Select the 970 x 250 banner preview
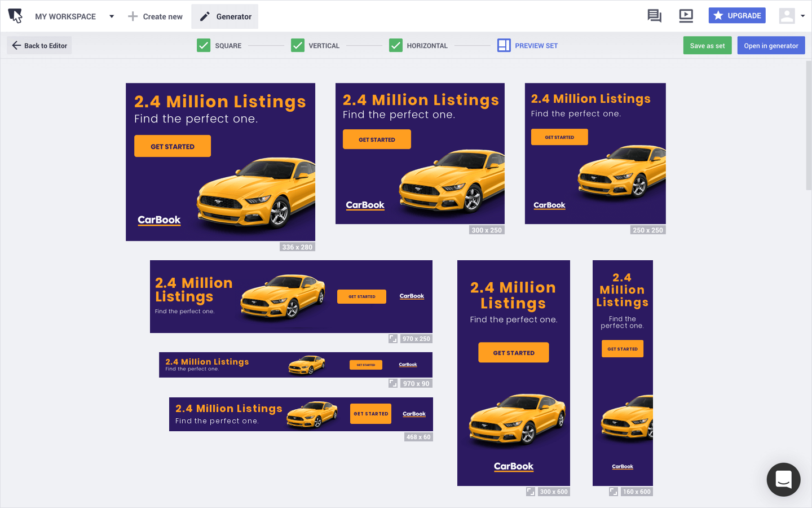 [291, 296]
